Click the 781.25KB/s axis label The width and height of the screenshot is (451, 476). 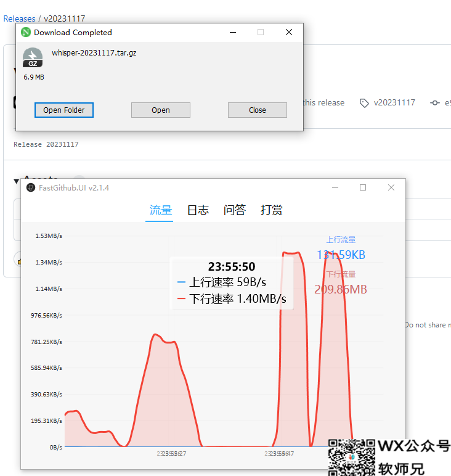46,342
